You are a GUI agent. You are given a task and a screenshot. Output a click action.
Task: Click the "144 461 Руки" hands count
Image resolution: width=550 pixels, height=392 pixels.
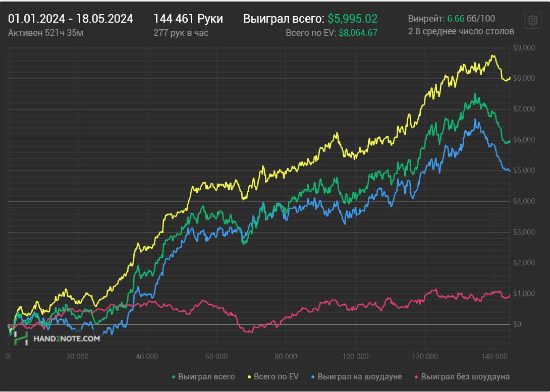pyautogui.click(x=188, y=19)
